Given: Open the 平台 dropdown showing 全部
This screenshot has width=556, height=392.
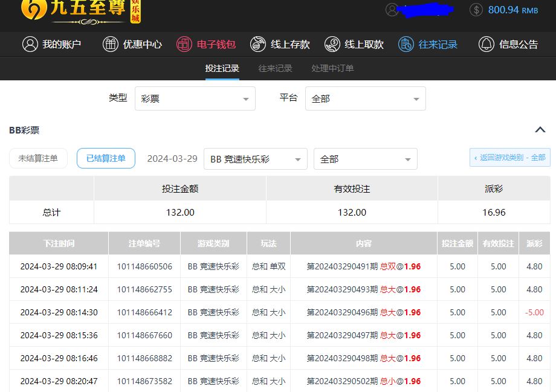Looking at the screenshot, I should tap(366, 98).
